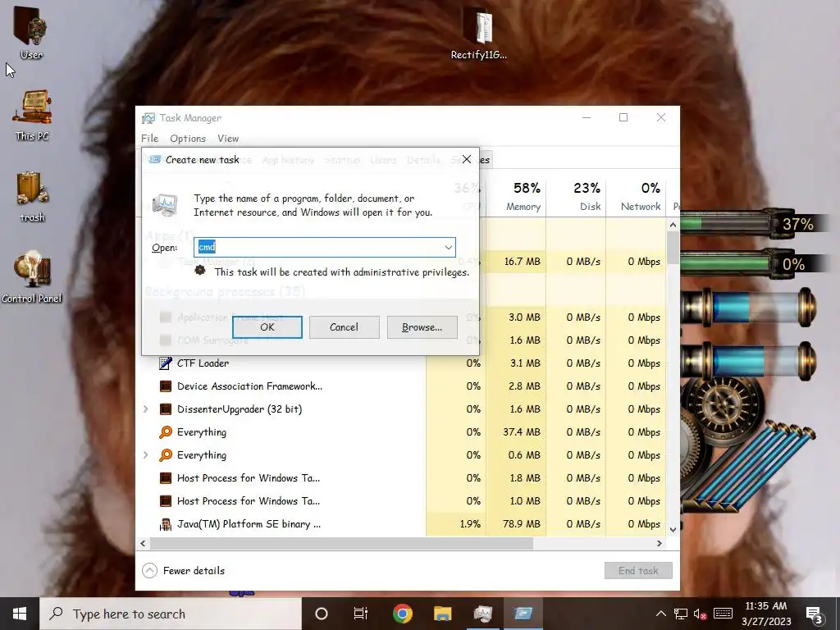The height and width of the screenshot is (630, 840).
Task: Click the 1.8 MB Host Process icon
Action: coord(166,478)
